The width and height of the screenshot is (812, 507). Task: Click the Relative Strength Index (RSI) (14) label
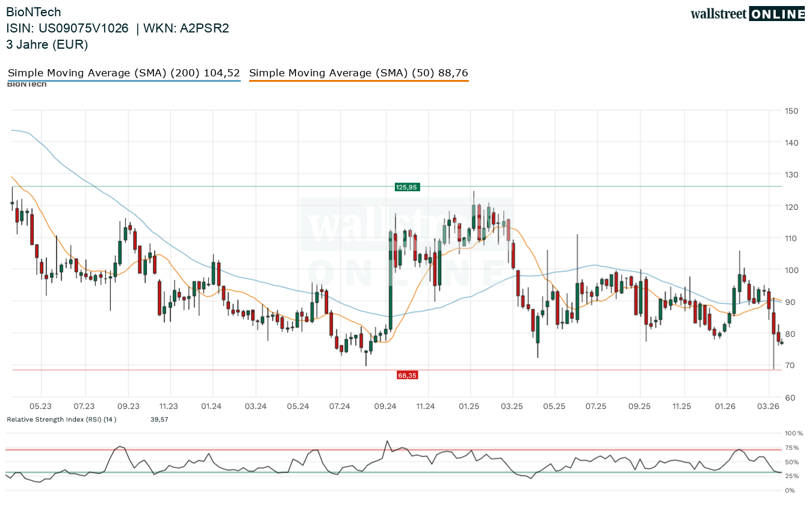coord(61,419)
